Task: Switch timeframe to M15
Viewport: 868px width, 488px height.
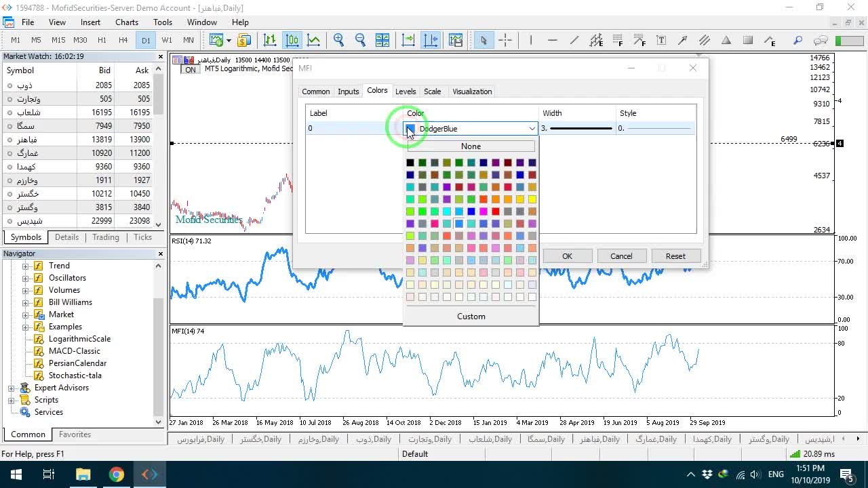Action: 58,40
